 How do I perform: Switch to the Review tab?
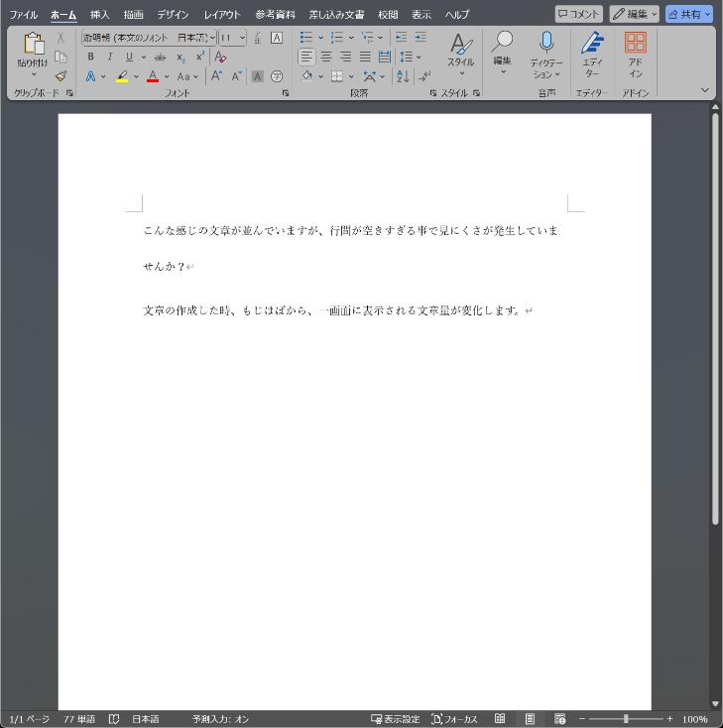[x=388, y=15]
